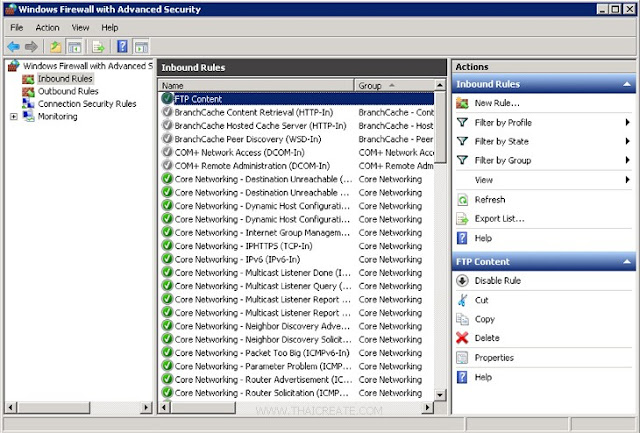Click the Monitoring tree icon
This screenshot has width=640, height=433.
tap(28, 116)
